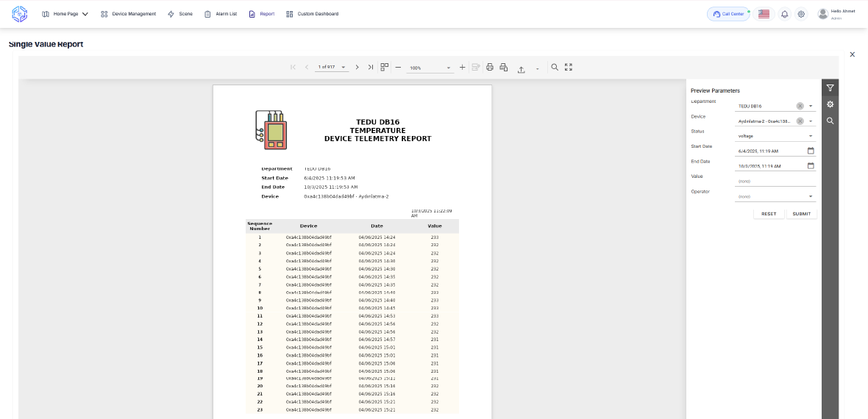Toggle multipage view mode in toolbar
This screenshot has height=419, width=868.
pyautogui.click(x=384, y=67)
